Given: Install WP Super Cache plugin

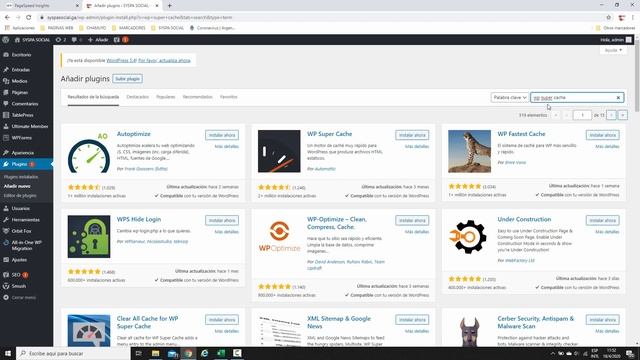Looking at the screenshot, I should (412, 135).
